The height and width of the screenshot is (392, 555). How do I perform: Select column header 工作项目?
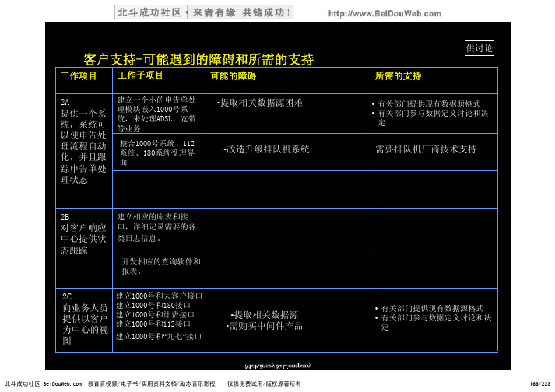[x=78, y=75]
